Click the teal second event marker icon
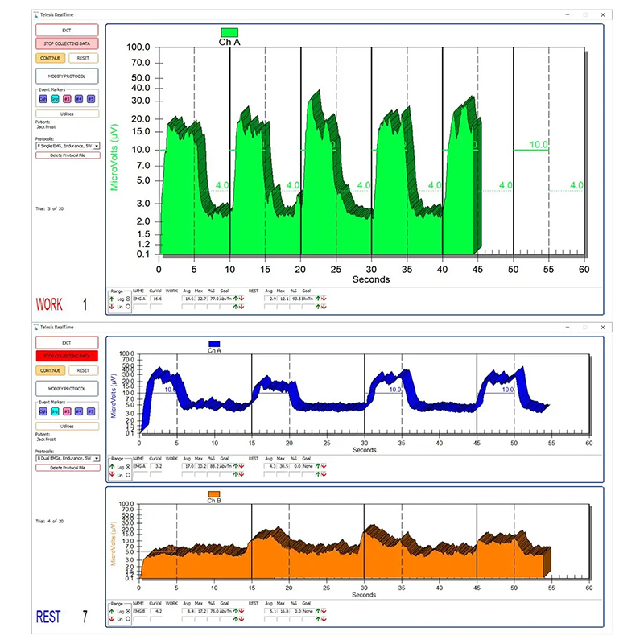This screenshot has width=644, height=644. (55, 99)
